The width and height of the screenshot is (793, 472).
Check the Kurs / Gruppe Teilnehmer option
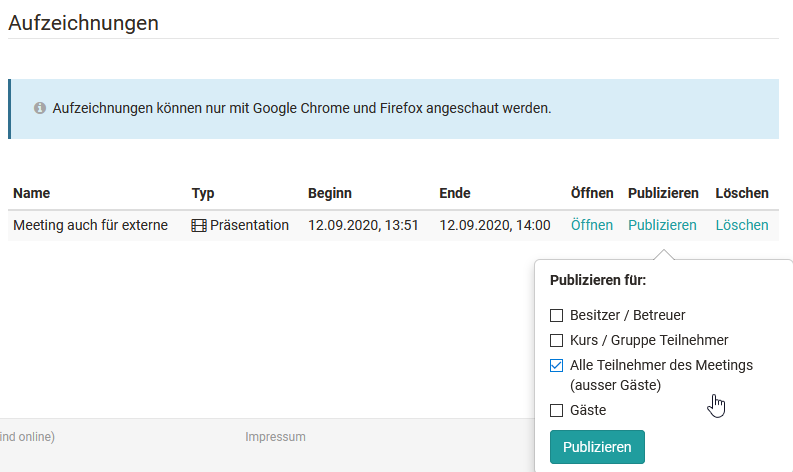tap(557, 340)
